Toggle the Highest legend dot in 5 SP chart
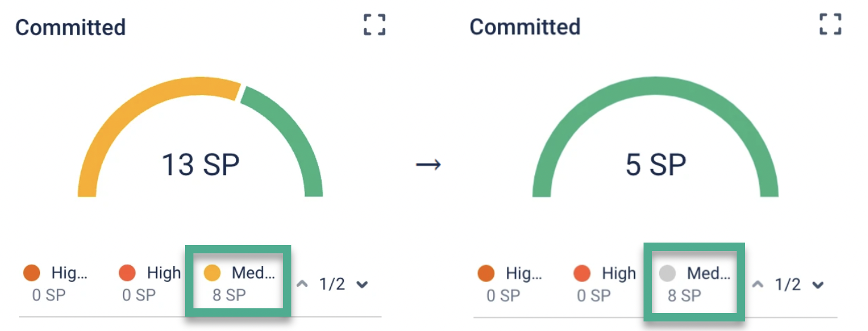 pos(487,274)
